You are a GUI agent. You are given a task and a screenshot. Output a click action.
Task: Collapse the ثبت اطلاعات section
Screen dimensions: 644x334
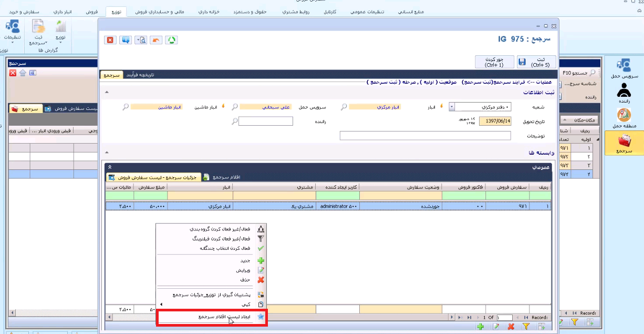107,93
